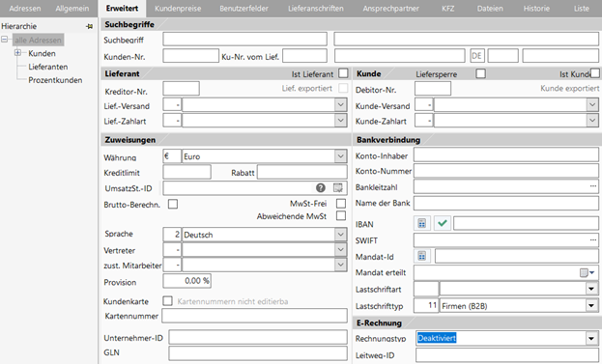Click the Kreditlimit input field
Screen dimensions: 602x364
pyautogui.click(x=186, y=172)
